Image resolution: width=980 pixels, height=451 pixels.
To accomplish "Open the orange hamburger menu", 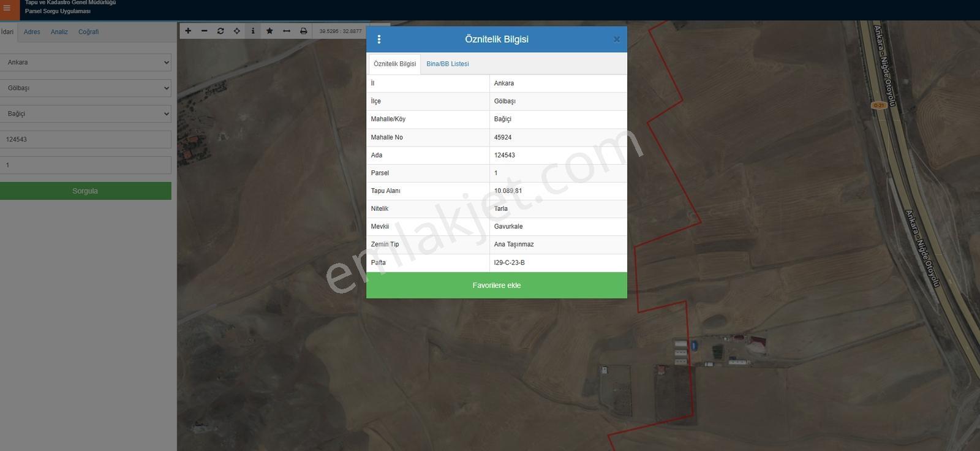I will pos(8,9).
